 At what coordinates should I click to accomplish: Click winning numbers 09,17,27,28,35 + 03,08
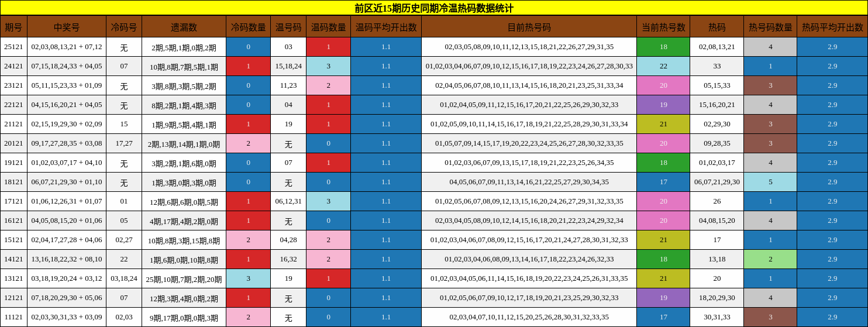coord(67,143)
